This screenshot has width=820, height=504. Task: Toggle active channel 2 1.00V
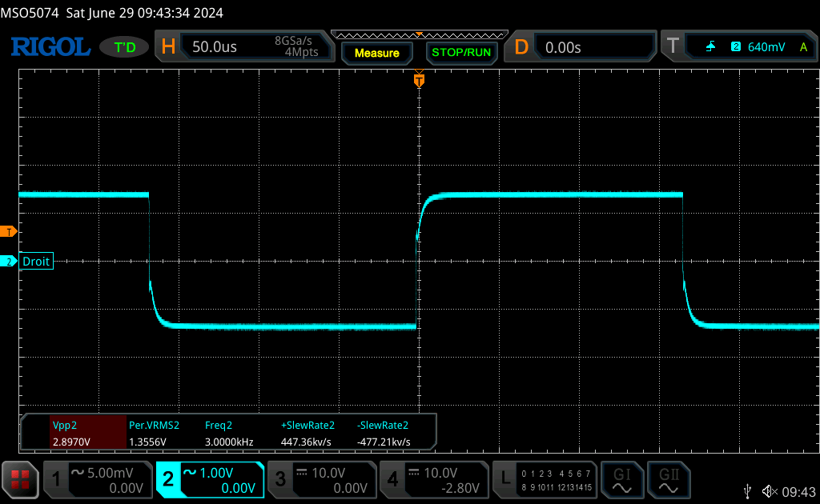210,479
